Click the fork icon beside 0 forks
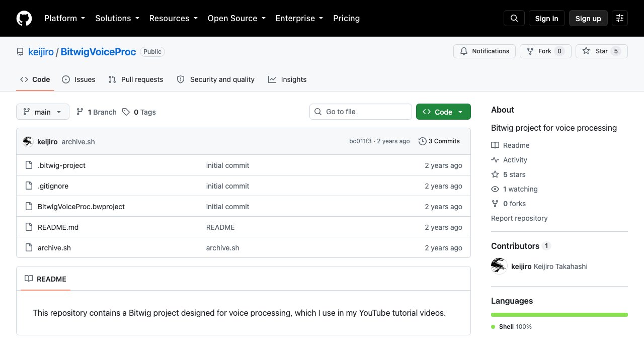 pyautogui.click(x=495, y=204)
